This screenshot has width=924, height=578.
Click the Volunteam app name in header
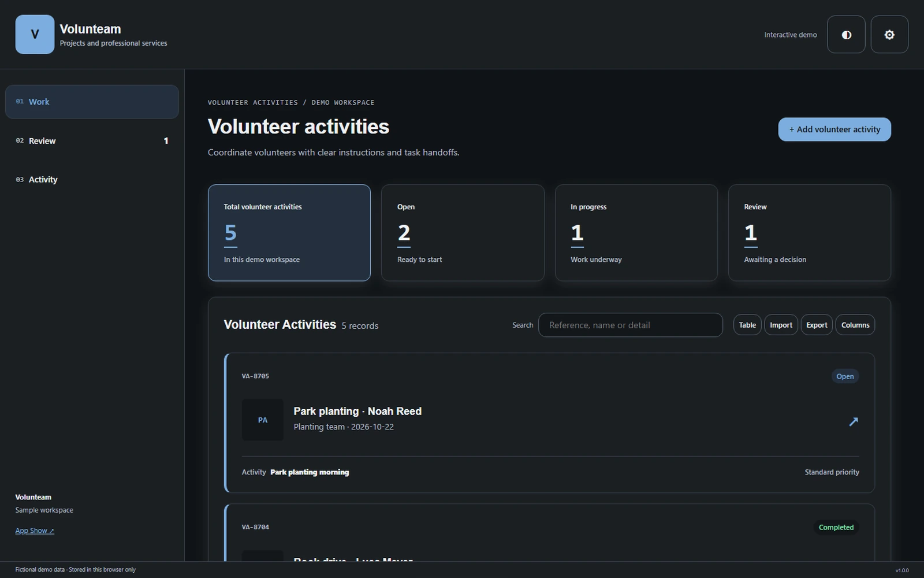(x=90, y=29)
